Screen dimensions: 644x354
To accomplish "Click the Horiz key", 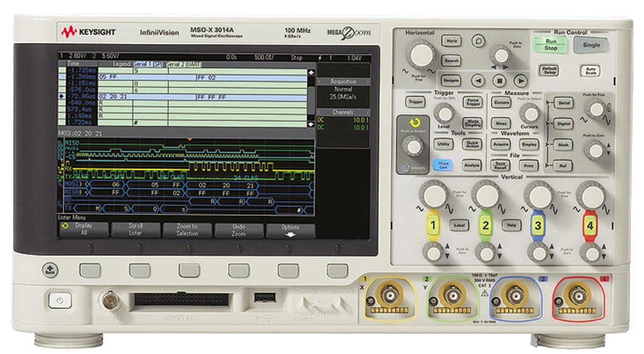I will [x=451, y=41].
